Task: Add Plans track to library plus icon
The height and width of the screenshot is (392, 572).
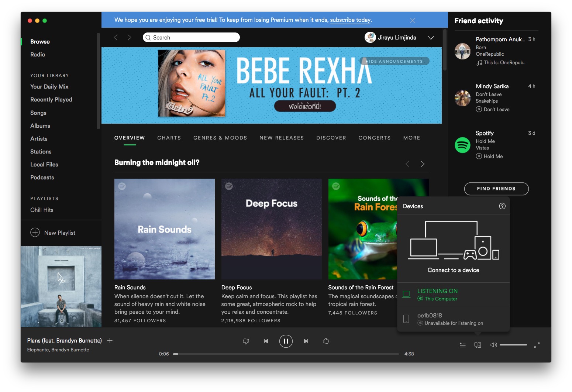Action: tap(110, 341)
